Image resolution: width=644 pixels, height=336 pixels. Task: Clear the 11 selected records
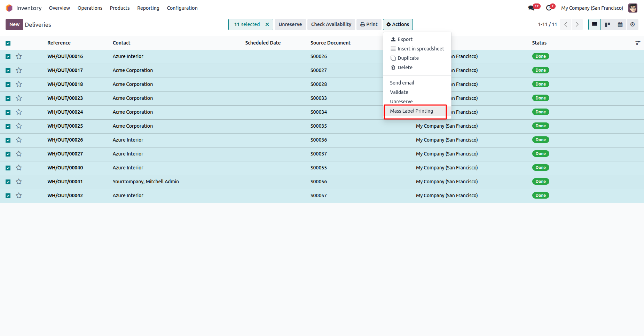point(267,24)
